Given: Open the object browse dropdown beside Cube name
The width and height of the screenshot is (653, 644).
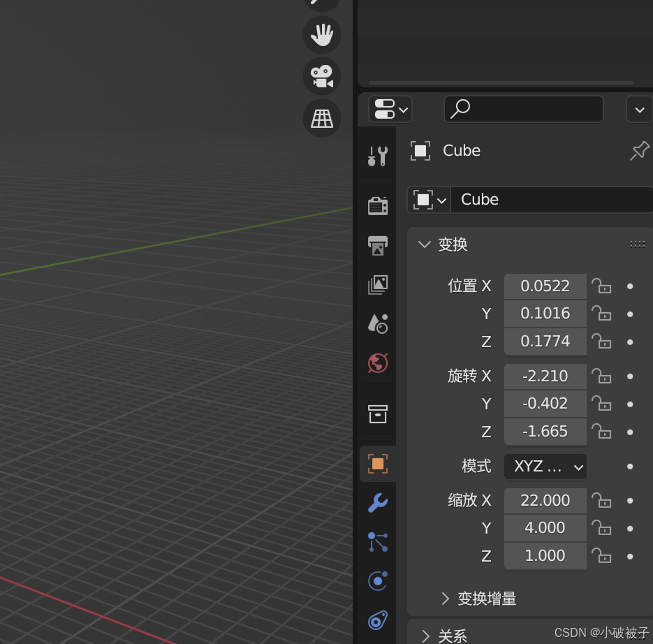Looking at the screenshot, I should click(x=429, y=200).
